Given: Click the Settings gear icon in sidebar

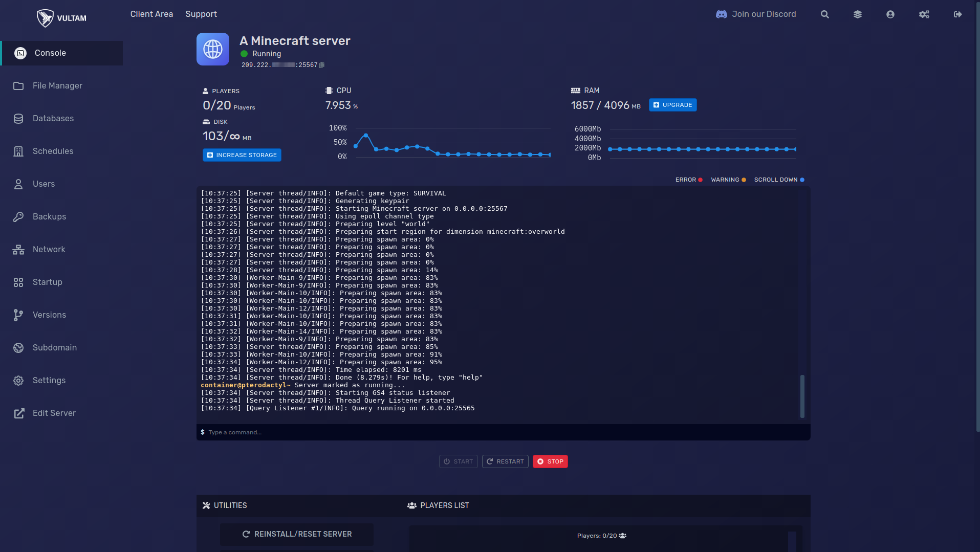Looking at the screenshot, I should (18, 381).
